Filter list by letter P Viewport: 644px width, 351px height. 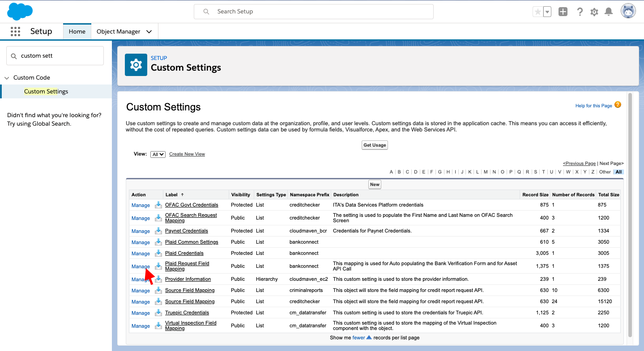(511, 172)
